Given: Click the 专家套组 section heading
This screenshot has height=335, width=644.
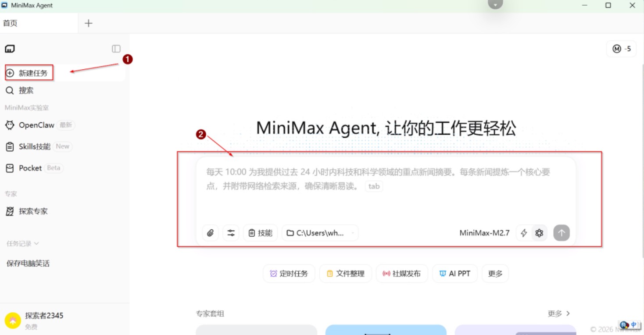Looking at the screenshot, I should [210, 314].
